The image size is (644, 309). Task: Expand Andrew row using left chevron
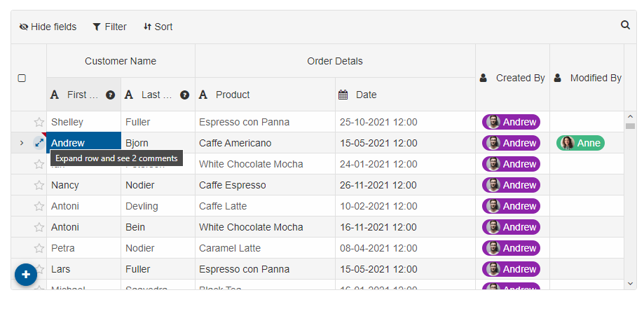22,143
